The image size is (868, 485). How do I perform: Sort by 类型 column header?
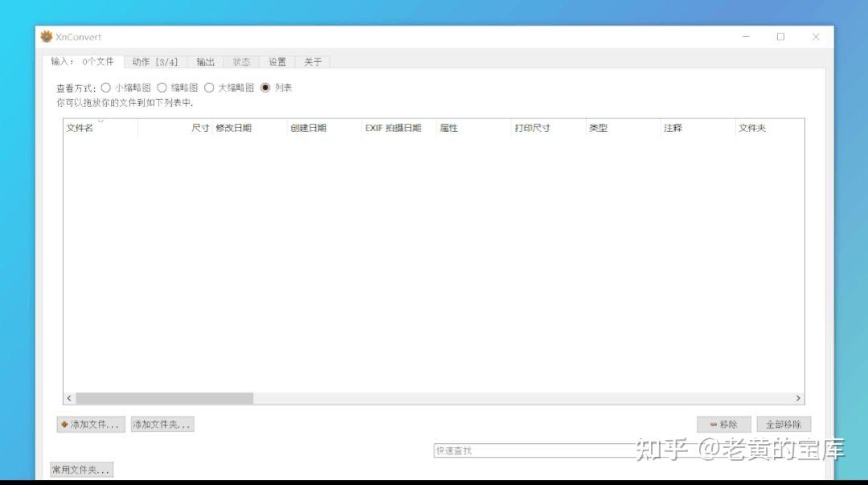click(x=624, y=128)
